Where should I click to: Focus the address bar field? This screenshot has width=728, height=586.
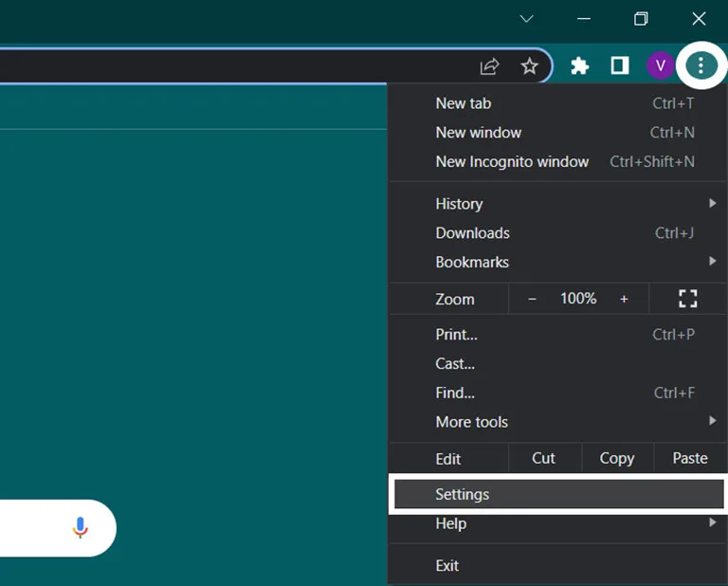coord(274,66)
